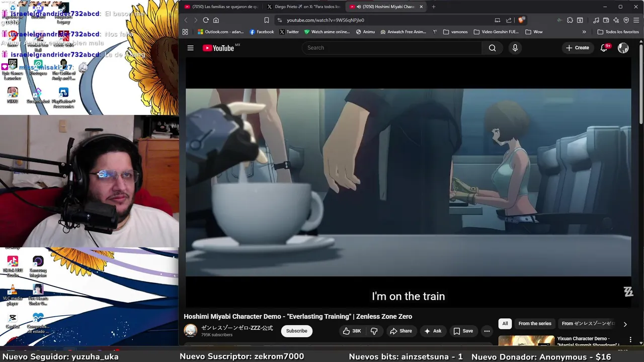Subscribe to the ゼンレスゾーンゼロ-ZZZ channel

tap(296, 331)
